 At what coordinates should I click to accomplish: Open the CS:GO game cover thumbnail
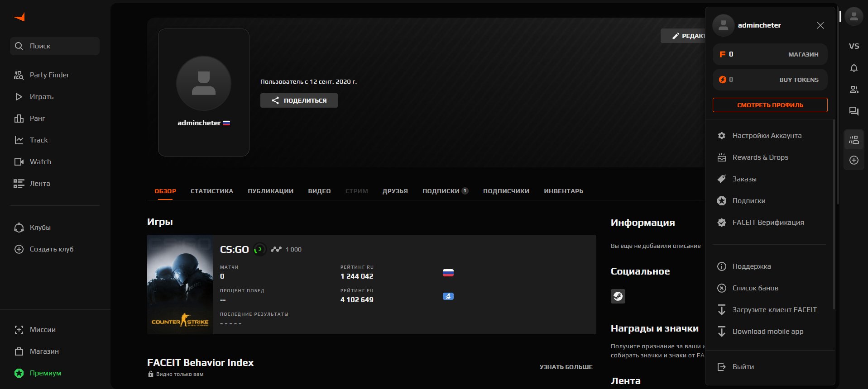pos(180,285)
